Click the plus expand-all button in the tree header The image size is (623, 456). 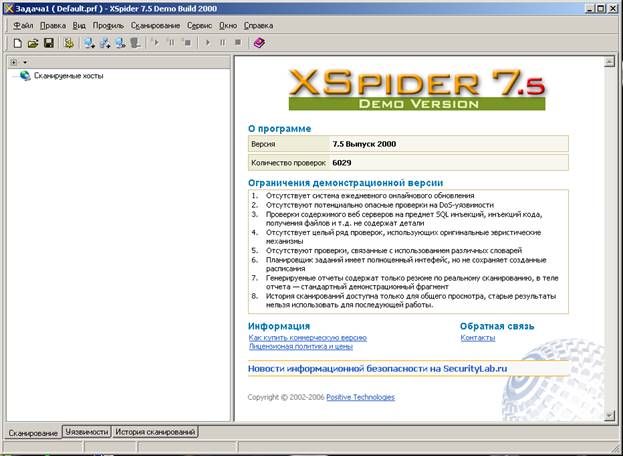(x=14, y=62)
